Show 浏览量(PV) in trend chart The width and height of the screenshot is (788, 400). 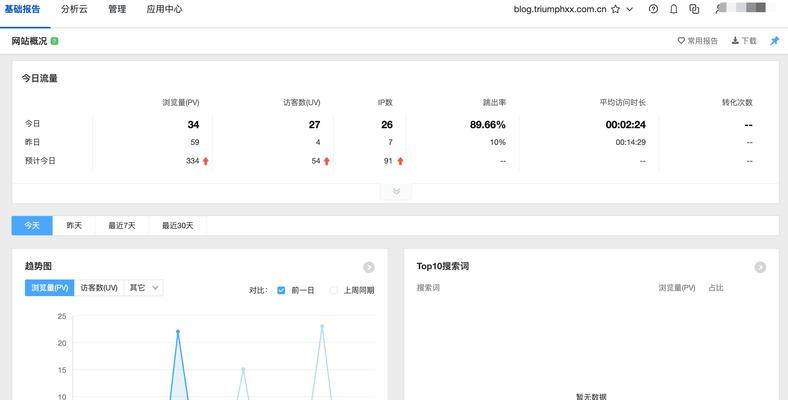[x=50, y=288]
